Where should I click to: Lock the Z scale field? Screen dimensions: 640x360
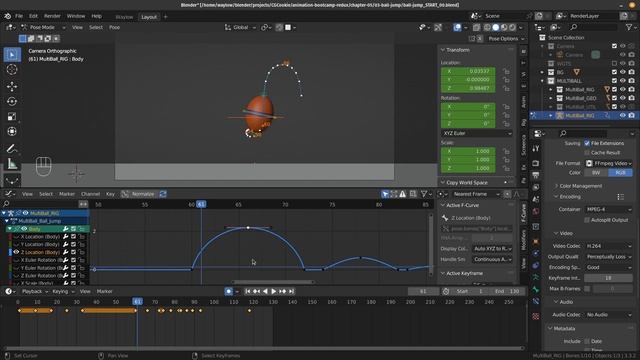click(506, 168)
